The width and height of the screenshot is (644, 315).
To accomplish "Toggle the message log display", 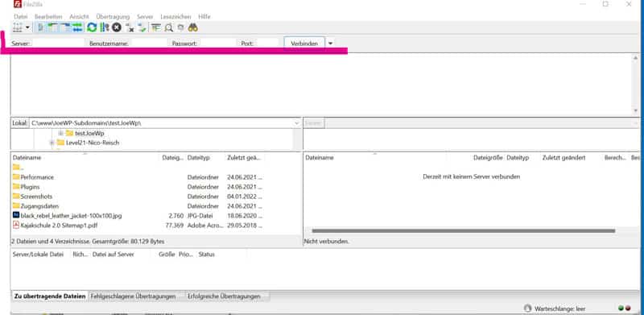I will point(40,27).
